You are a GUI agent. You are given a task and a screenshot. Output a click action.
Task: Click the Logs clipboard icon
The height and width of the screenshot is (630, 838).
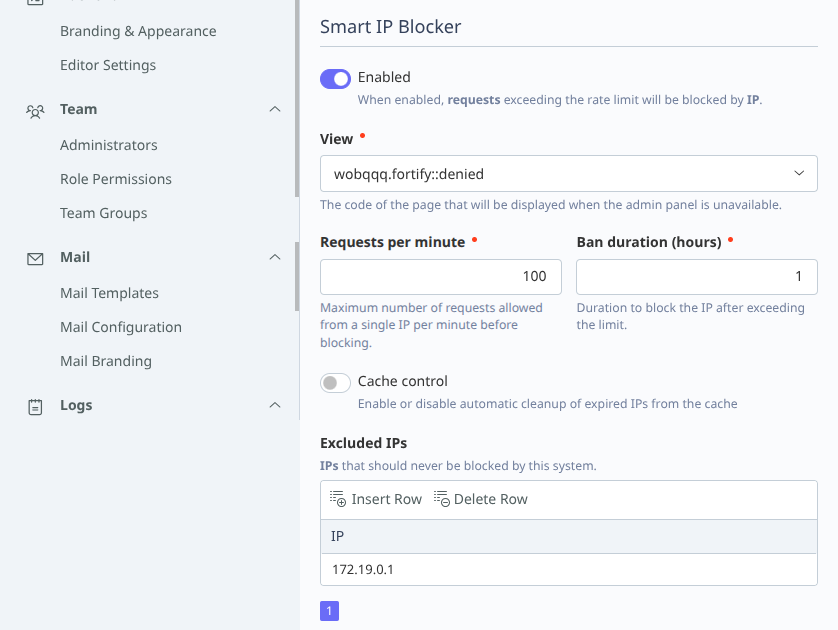coord(35,406)
